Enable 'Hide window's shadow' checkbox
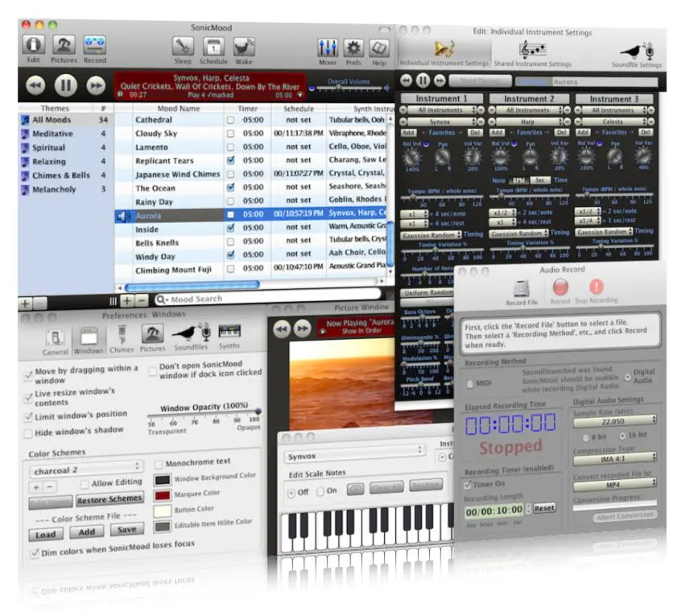 click(28, 433)
